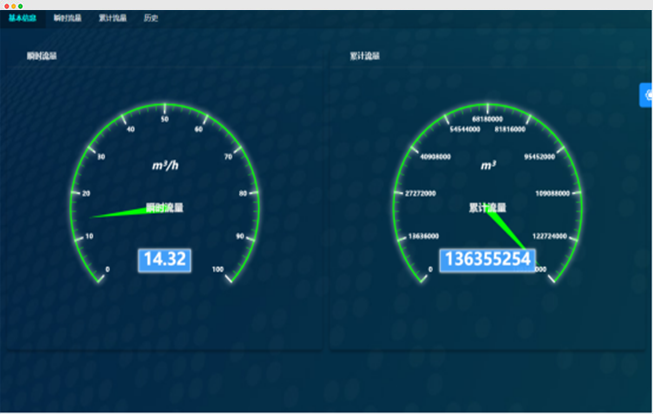This screenshot has height=414, width=653.
Task: Open the 瞬时流量 tab in navigation bar
Action: [68, 18]
